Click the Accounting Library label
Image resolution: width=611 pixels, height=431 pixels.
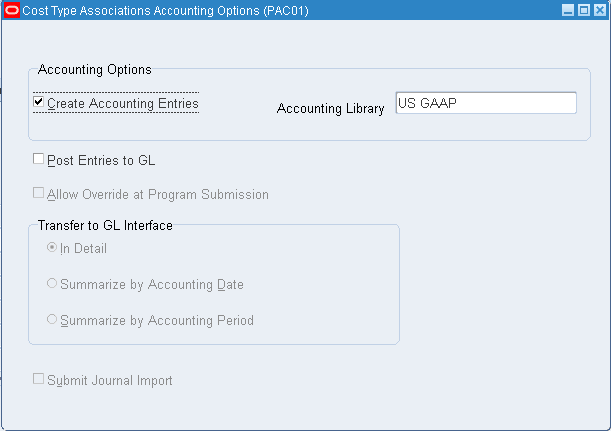(330, 108)
